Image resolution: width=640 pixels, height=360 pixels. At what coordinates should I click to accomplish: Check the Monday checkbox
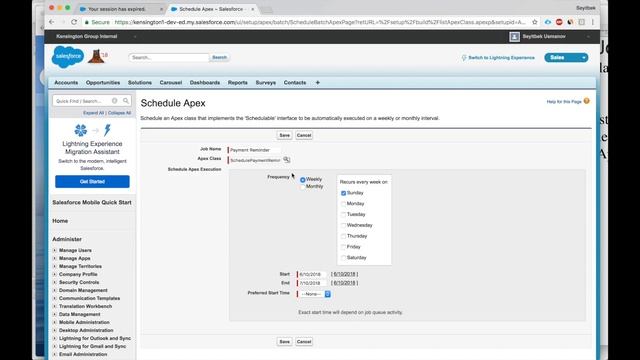[x=343, y=204]
